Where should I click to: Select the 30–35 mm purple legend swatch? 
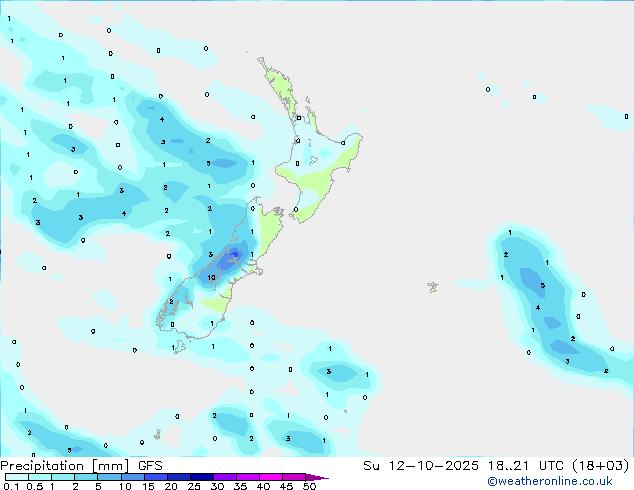point(225,477)
